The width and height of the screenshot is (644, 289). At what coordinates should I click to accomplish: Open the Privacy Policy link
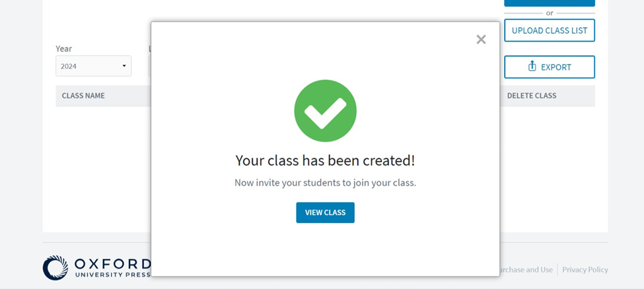(x=585, y=270)
